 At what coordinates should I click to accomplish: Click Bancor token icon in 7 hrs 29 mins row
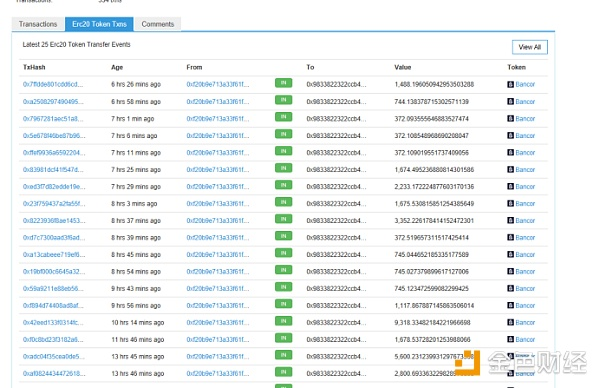coord(510,186)
